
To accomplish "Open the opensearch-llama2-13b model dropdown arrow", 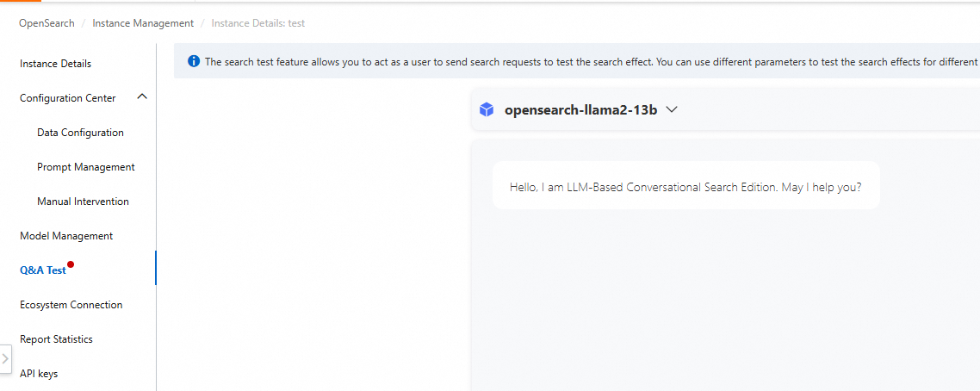I will (x=672, y=110).
